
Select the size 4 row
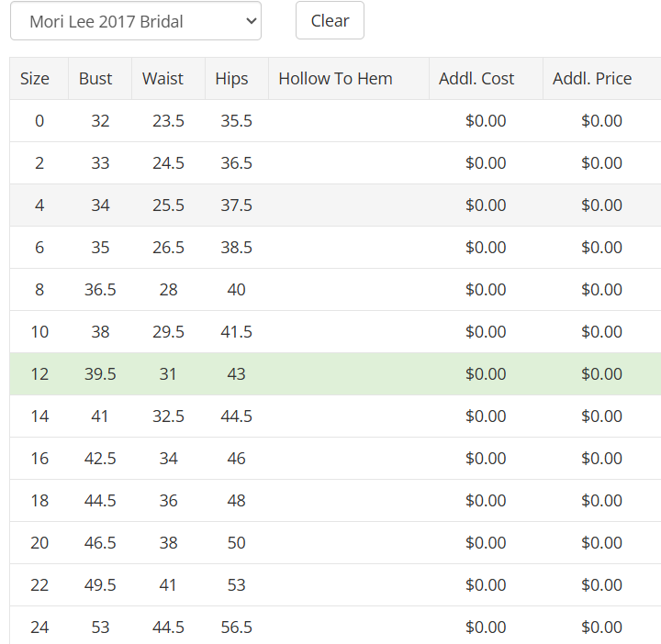(x=39, y=205)
